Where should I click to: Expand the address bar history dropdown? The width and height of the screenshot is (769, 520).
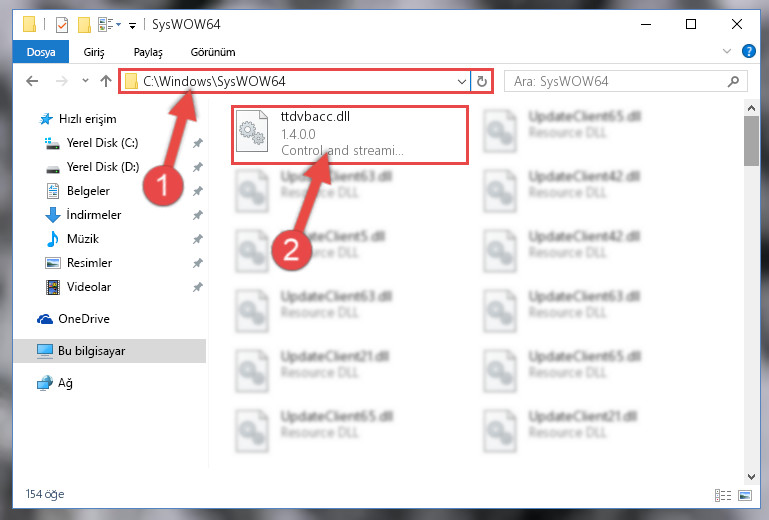tap(461, 81)
